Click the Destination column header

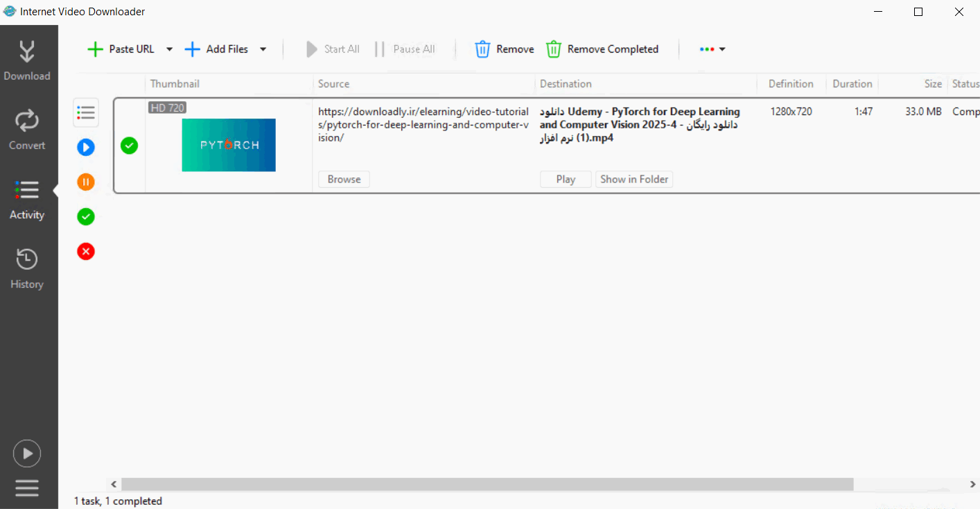(645, 84)
